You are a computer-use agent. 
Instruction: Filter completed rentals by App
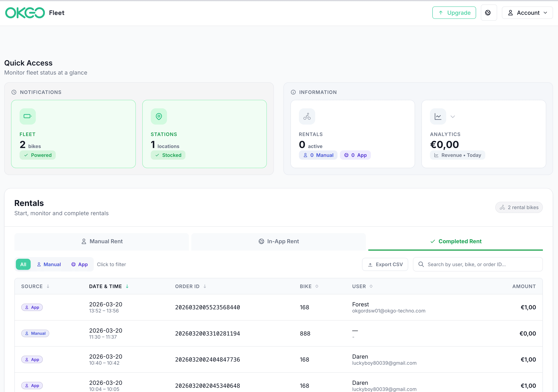(x=80, y=264)
